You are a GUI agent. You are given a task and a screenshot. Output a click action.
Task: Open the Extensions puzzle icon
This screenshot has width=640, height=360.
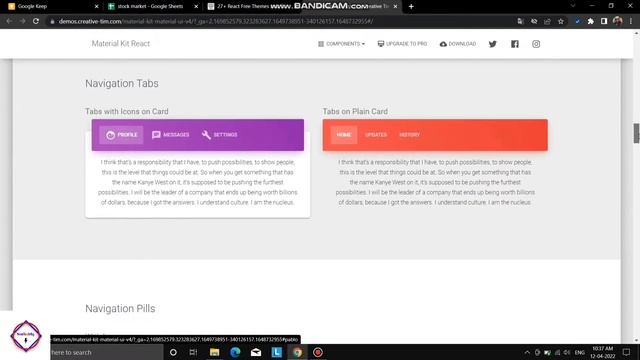click(591, 21)
